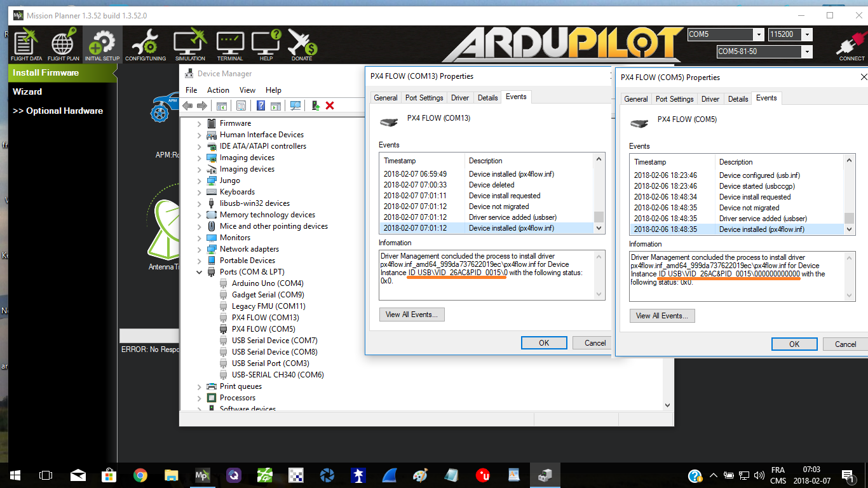Switch to the Driver tab for COM5

click(x=710, y=98)
